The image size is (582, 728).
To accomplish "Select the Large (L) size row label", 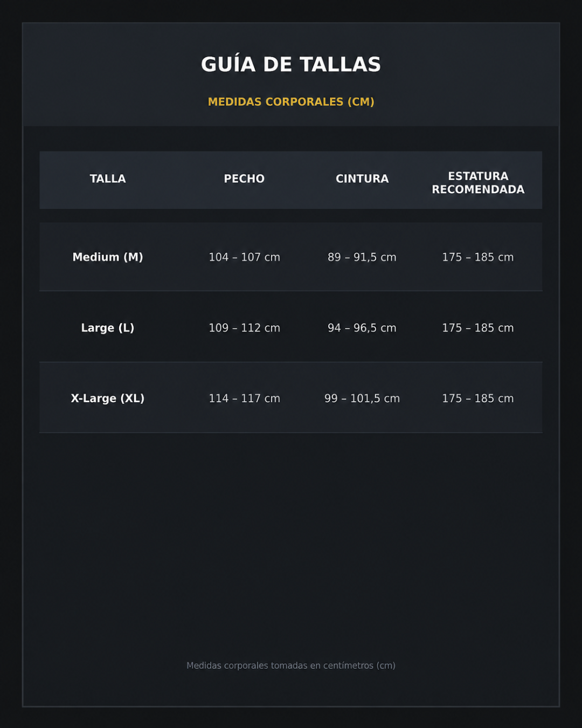I will pyautogui.click(x=108, y=328).
